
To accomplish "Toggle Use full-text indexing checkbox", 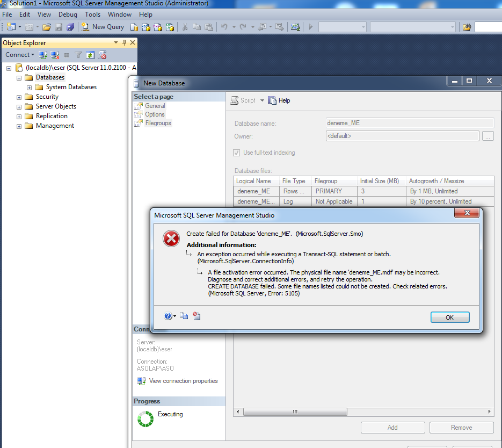I will coord(236,153).
